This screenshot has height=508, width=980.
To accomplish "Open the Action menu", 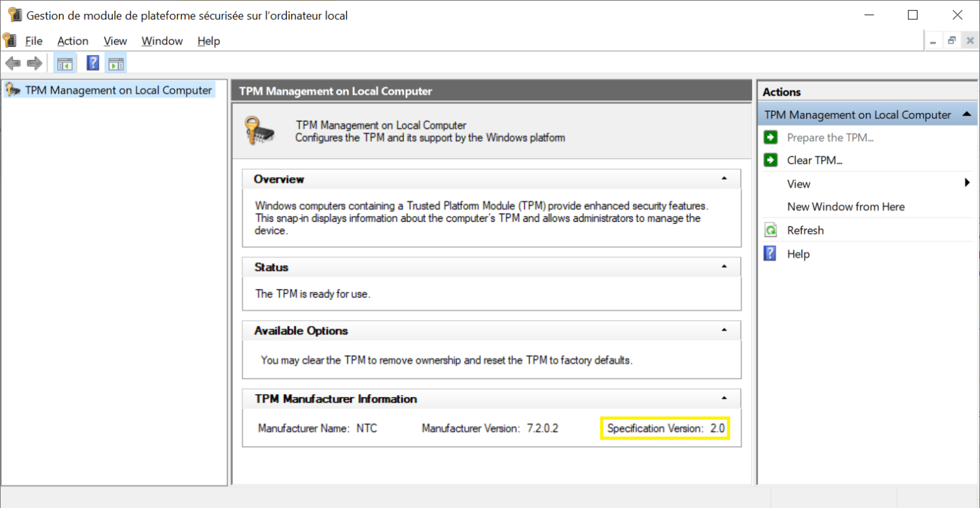I will point(73,41).
